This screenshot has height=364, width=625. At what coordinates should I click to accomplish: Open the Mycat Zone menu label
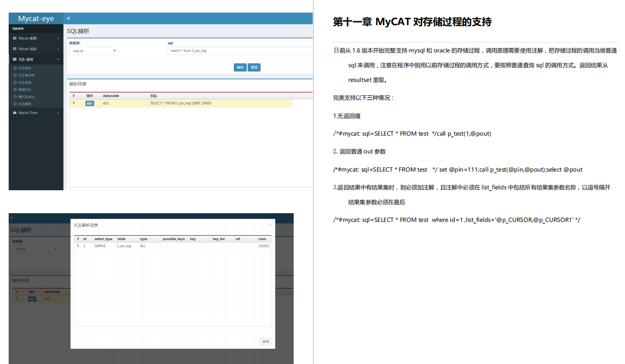28,113
